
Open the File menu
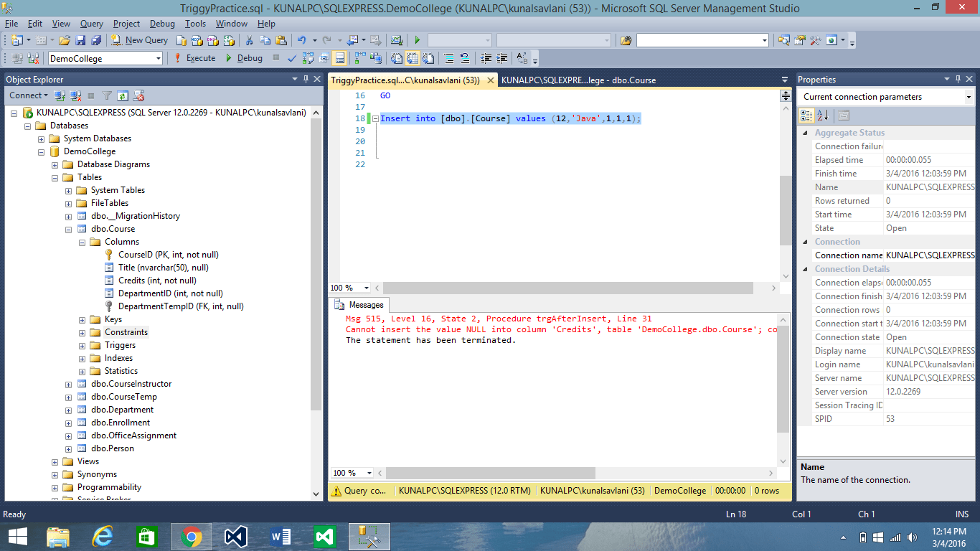[11, 24]
